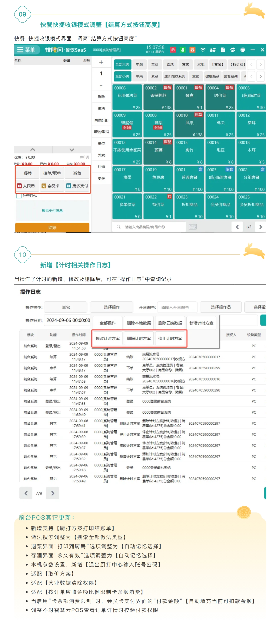The image size is (276, 644).
Task: Choose the 修改计时方案 operation option
Action: (x=107, y=338)
